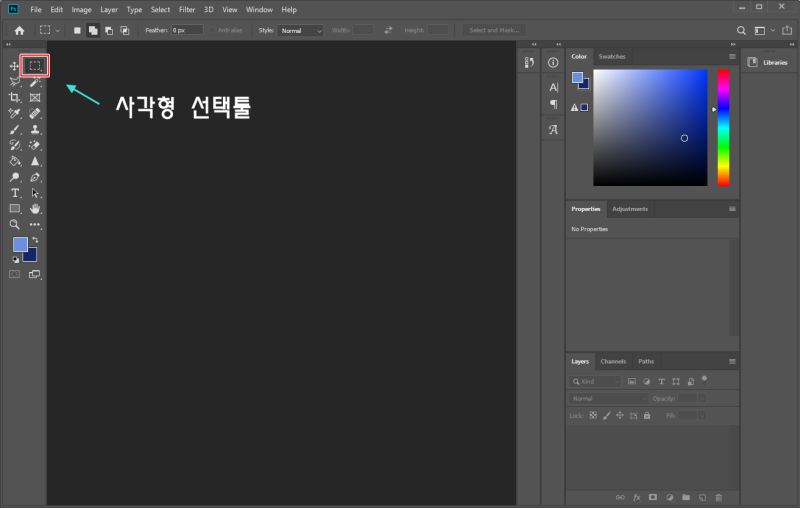Click the delete layer trash icon
Image resolution: width=800 pixels, height=508 pixels.
(719, 497)
